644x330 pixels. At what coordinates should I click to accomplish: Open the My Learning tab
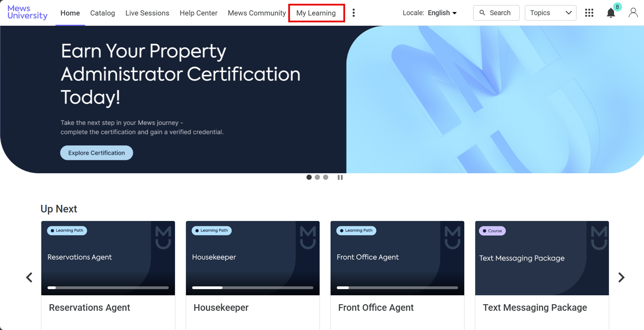pyautogui.click(x=316, y=13)
